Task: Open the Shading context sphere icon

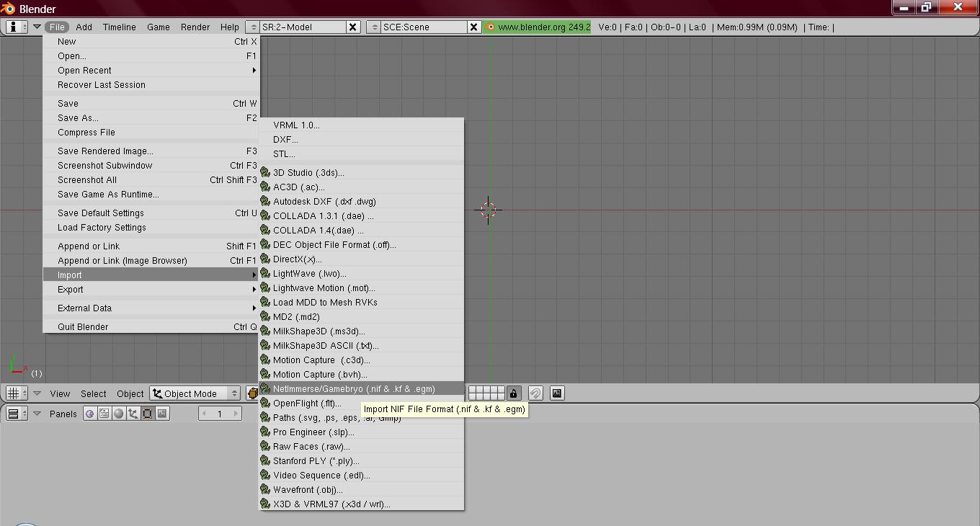Action: click(119, 414)
